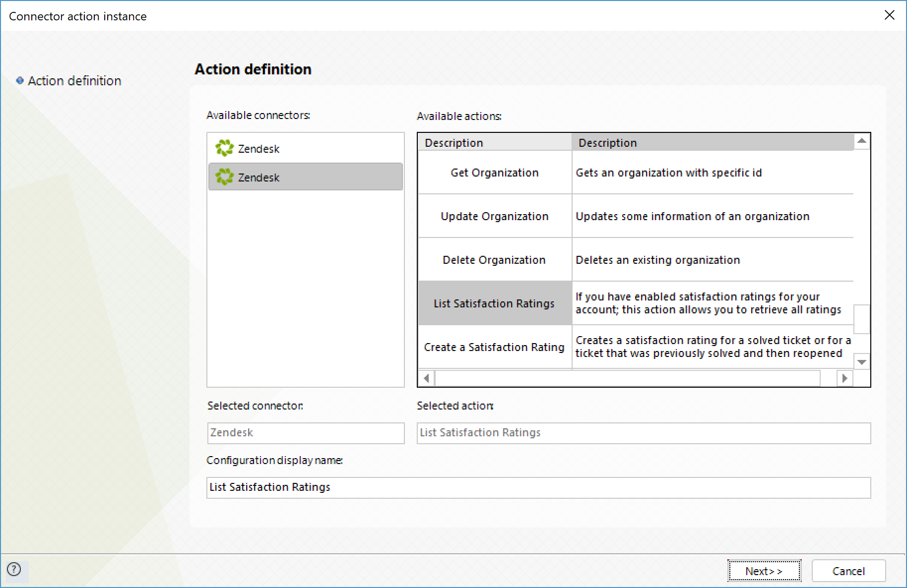Image resolution: width=907 pixels, height=588 pixels.
Task: Select the Update Organization action
Action: click(x=495, y=216)
